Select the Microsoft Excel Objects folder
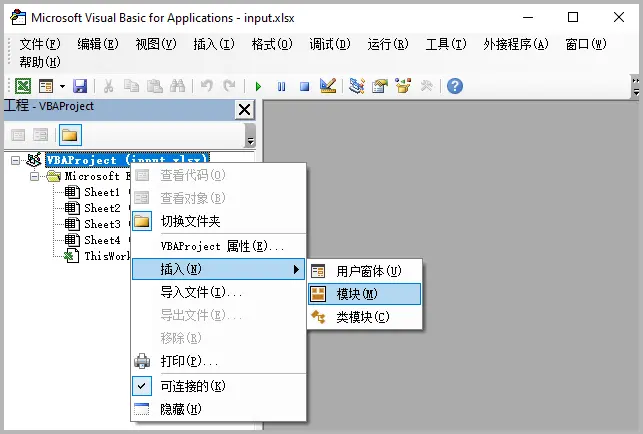 pos(97,176)
